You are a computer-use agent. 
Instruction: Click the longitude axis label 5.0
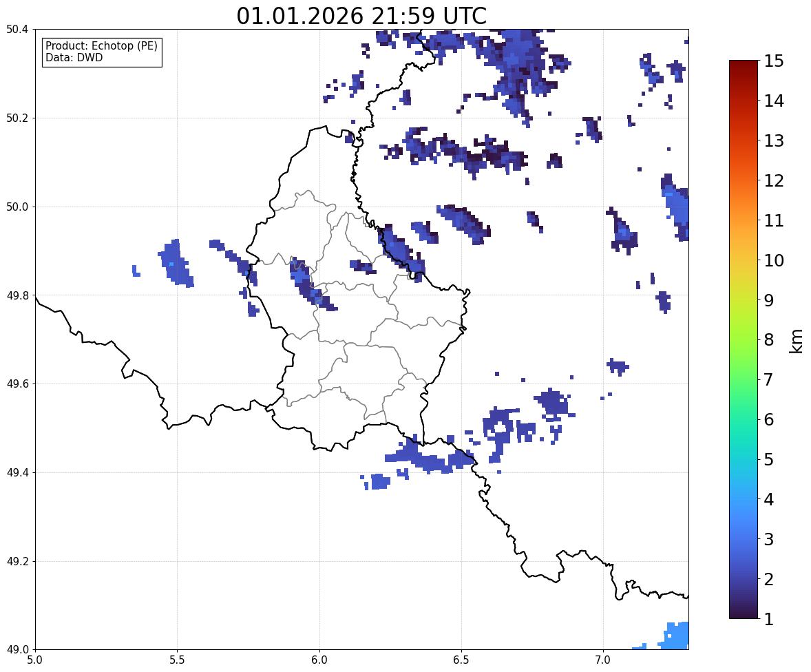tap(35, 660)
